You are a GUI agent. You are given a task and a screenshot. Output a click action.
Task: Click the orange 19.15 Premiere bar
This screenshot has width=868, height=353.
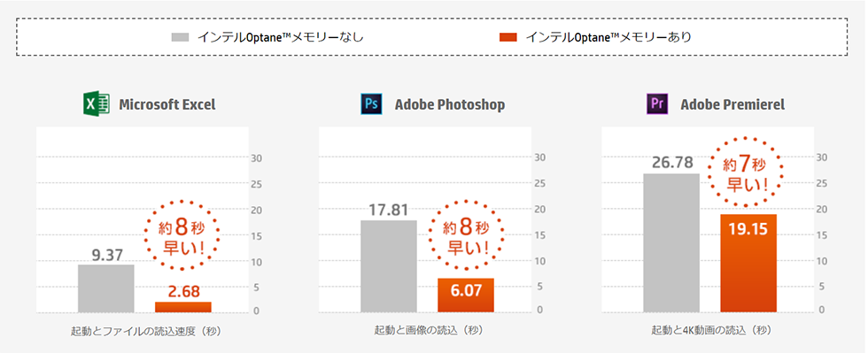748,264
